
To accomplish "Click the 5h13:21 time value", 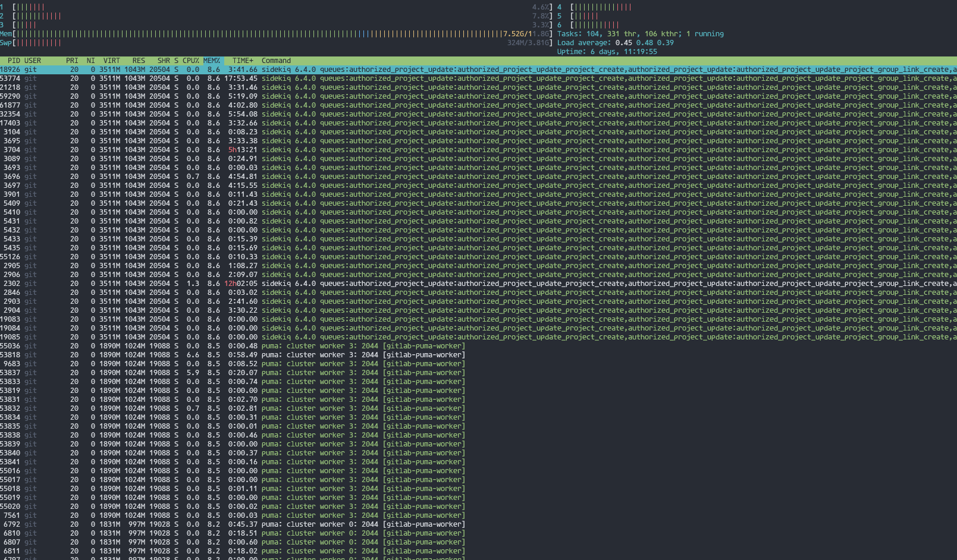I will (x=243, y=150).
